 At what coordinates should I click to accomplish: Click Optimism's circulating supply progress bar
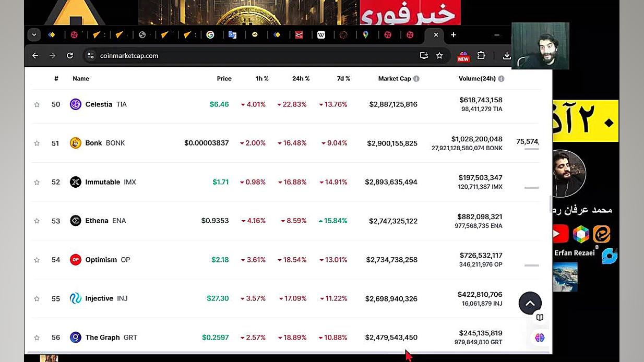click(x=531, y=266)
